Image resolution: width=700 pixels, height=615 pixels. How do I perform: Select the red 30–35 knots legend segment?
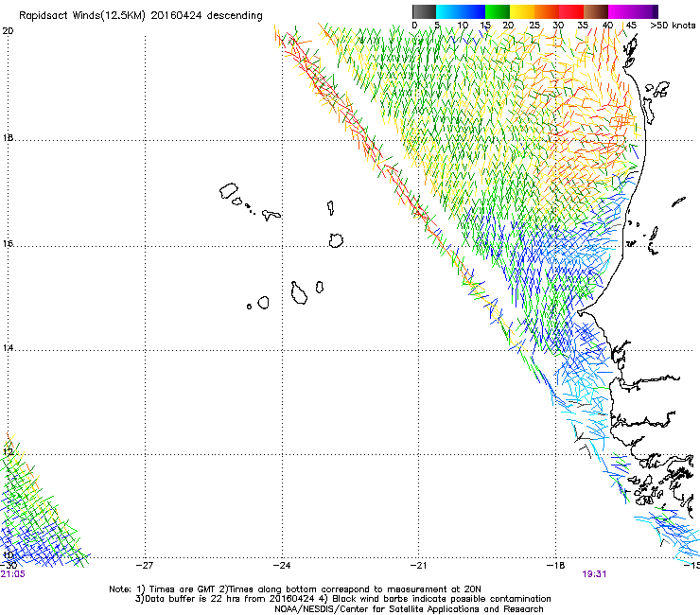tap(571, 11)
